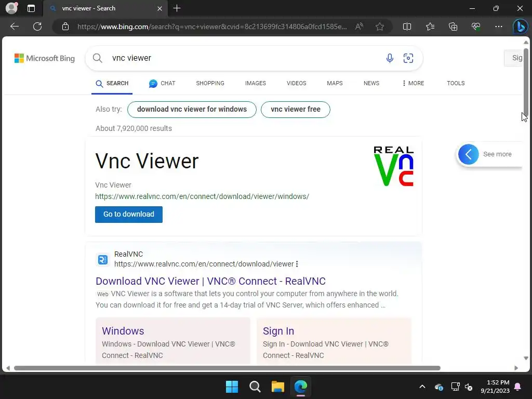Screen dimensions: 532x399
Task: Open Browser essentials heart icon
Action: [476, 26]
